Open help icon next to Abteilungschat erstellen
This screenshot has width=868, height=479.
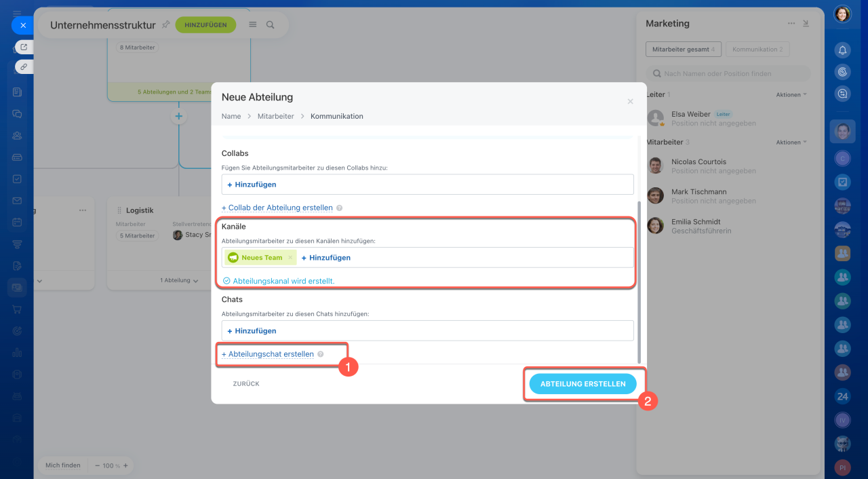pos(321,354)
